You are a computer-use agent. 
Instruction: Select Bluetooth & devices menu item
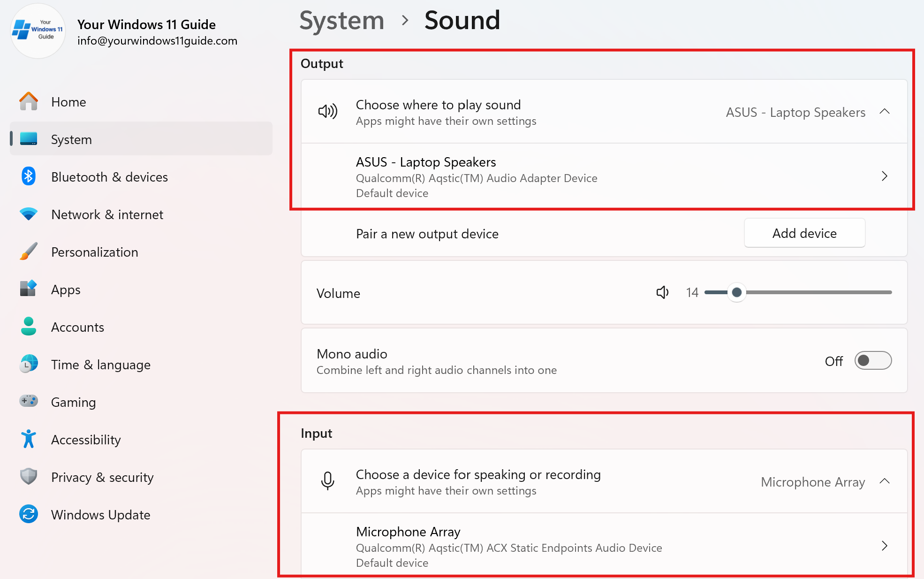point(141,176)
